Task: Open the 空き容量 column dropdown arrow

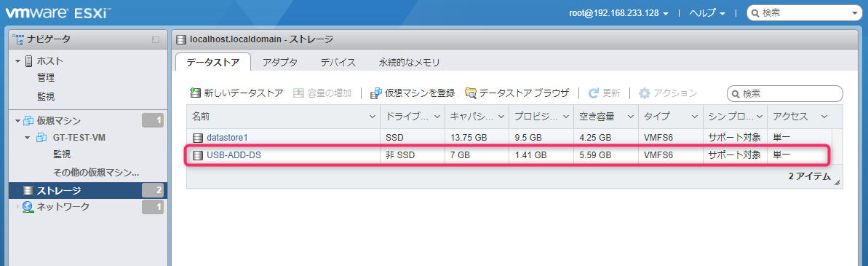Action: click(x=631, y=117)
